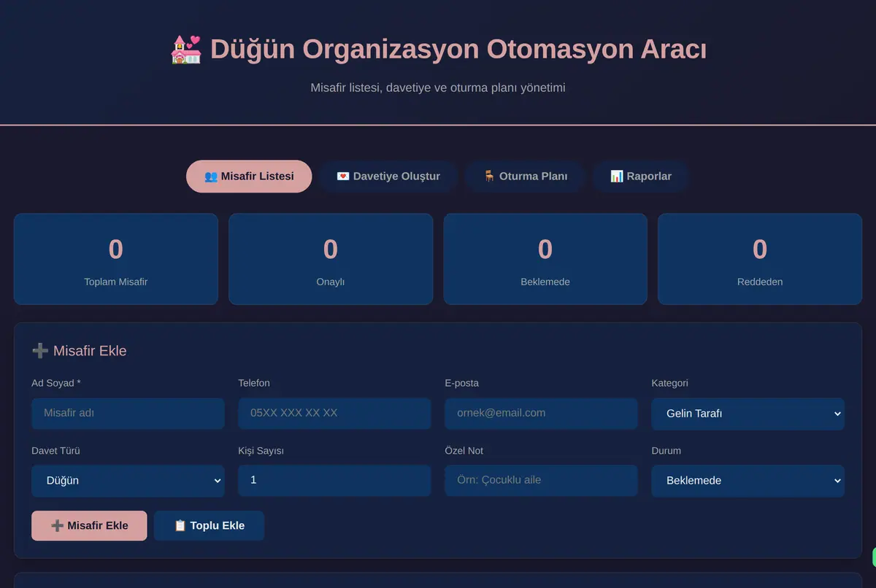Expand the Davet Türü dropdown
This screenshot has height=588, width=876.
pos(128,481)
